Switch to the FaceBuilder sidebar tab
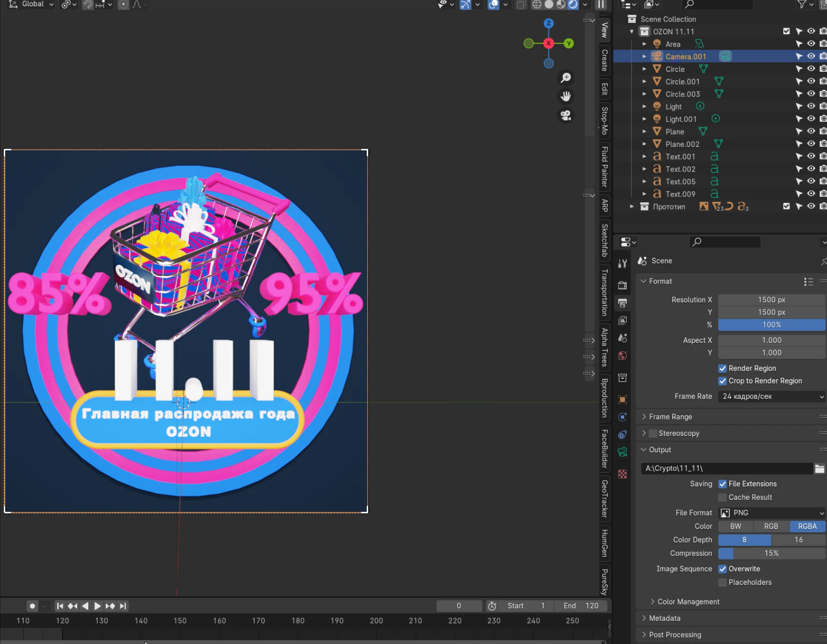Screen dimensions: 827x644 pos(605,449)
